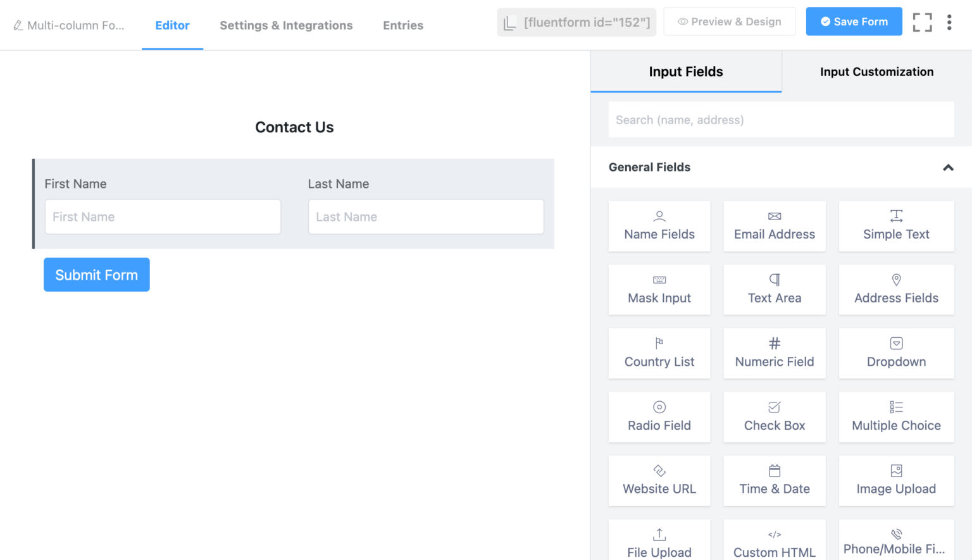Insert a Custom HTML block

(774, 542)
